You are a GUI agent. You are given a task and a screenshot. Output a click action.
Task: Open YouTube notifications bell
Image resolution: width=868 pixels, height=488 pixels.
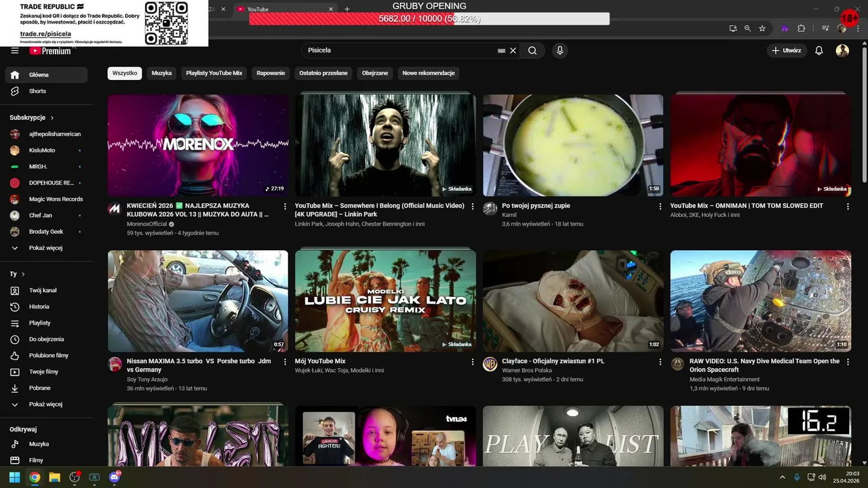pos(819,50)
